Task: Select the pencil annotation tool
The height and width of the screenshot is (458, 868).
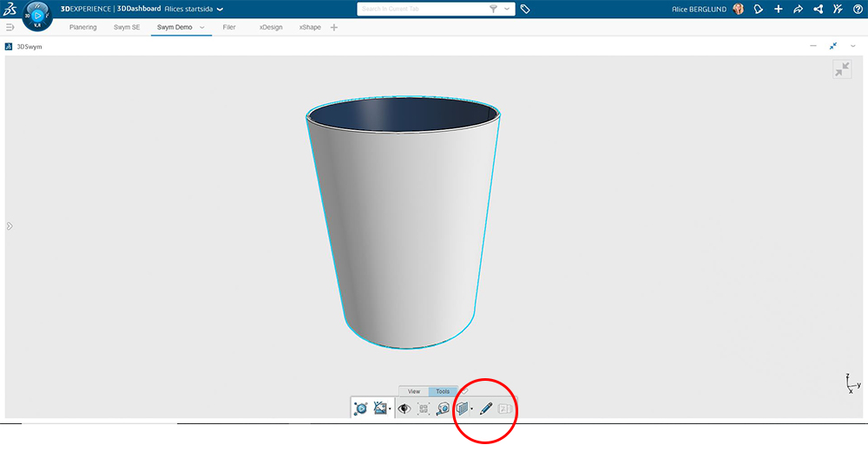Action: coord(486,408)
